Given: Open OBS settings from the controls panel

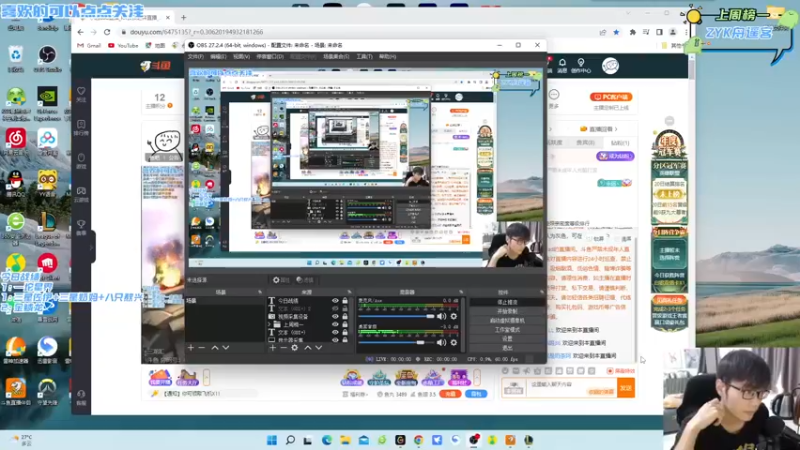Looking at the screenshot, I should [507, 339].
